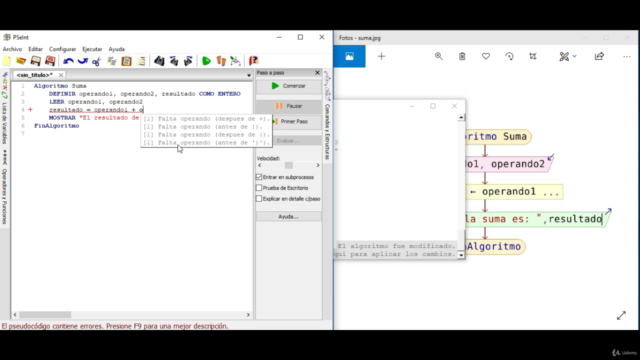Image resolution: width=640 pixels, height=360 pixels.
Task: Enter full screen with the diagonal arrows
Action: pos(621,315)
